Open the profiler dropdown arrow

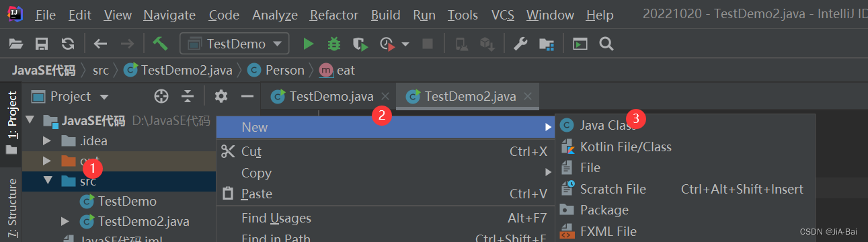click(405, 44)
